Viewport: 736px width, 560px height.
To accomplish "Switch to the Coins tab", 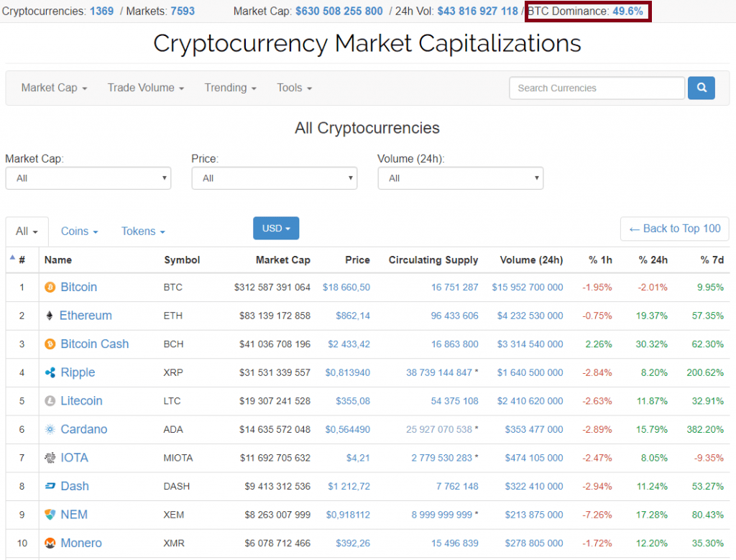I will [x=79, y=231].
